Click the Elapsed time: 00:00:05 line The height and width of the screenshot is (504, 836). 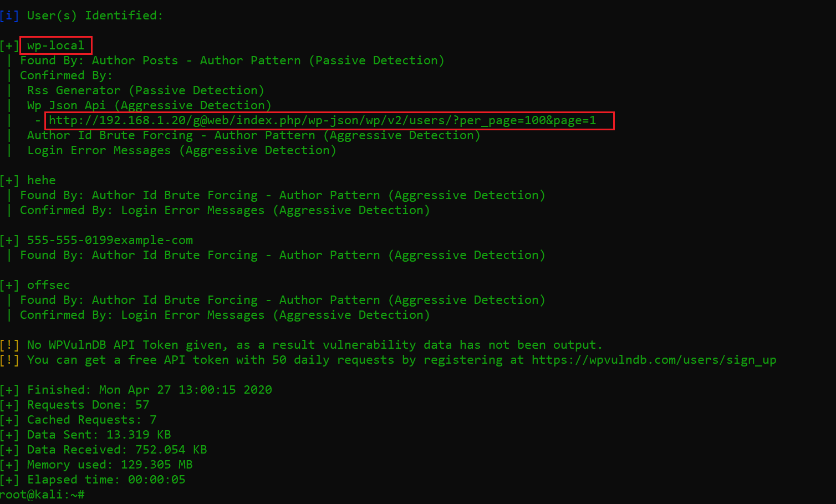106,480
